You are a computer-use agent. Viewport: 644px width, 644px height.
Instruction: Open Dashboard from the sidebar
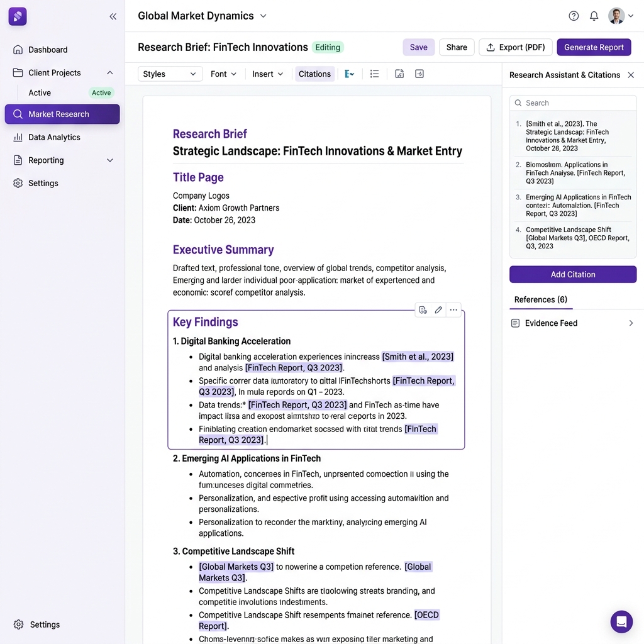point(62,50)
